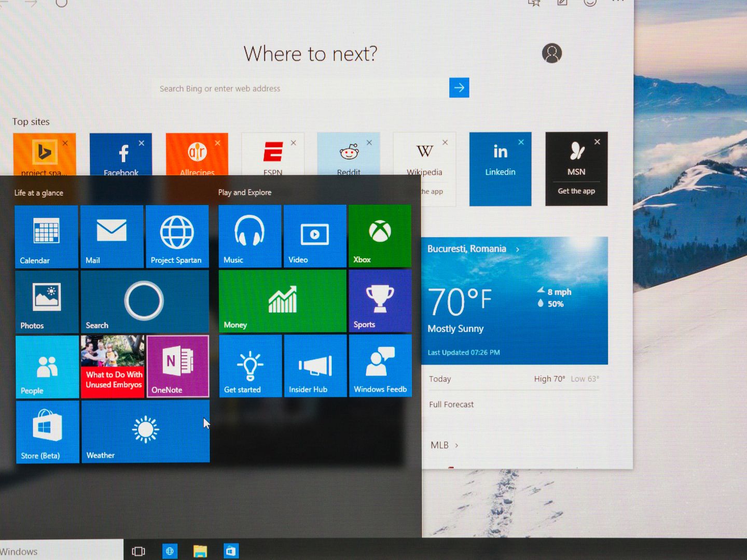Click the Today forecast row label
The width and height of the screenshot is (747, 560).
[440, 379]
